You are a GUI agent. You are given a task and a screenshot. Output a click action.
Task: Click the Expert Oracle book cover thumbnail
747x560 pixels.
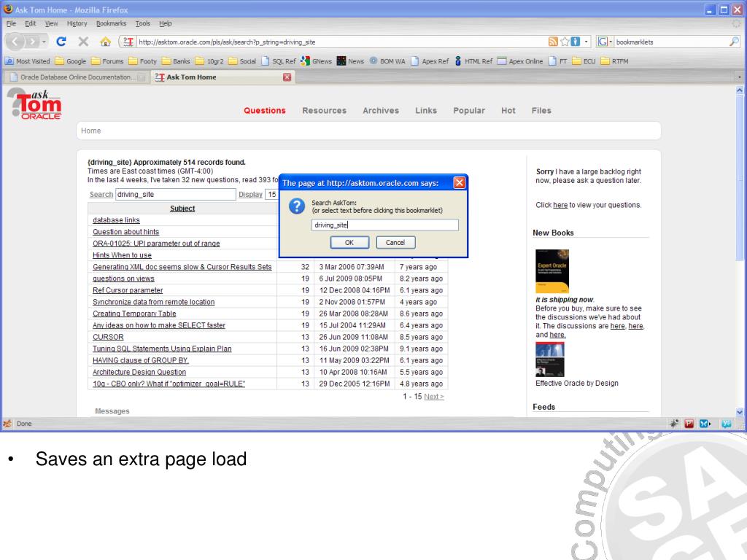click(x=552, y=271)
